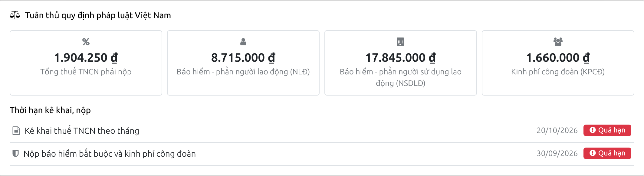Viewport: 644px width, 176px height.
Task: Click the shield icon beside Nộp bảo hiểm
Action: 15,154
